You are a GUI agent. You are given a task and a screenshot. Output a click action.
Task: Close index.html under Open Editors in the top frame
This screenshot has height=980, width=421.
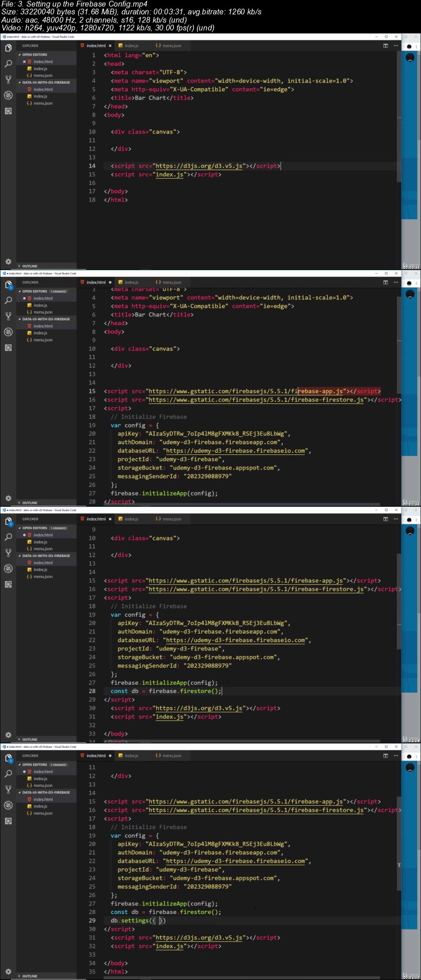[x=24, y=62]
